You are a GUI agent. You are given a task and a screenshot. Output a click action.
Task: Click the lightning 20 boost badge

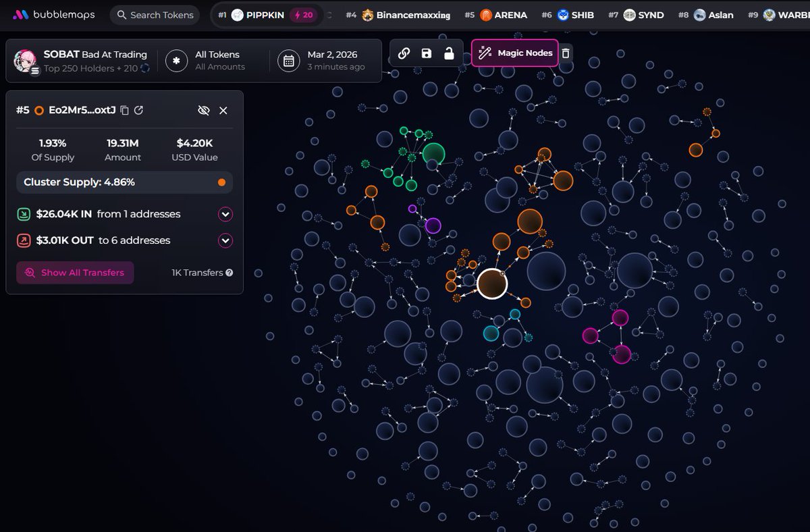[302, 15]
